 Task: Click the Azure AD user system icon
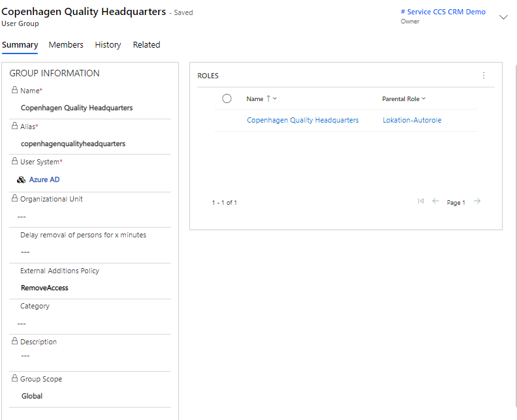click(x=21, y=180)
